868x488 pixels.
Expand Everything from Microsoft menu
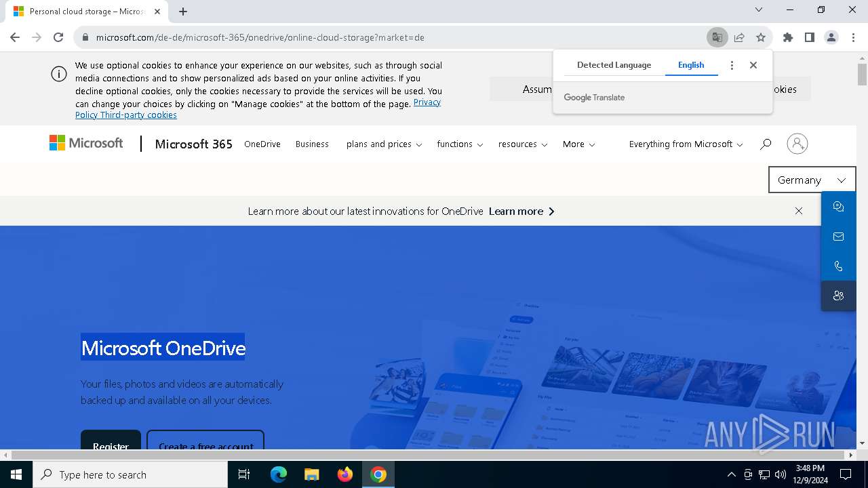pyautogui.click(x=686, y=144)
